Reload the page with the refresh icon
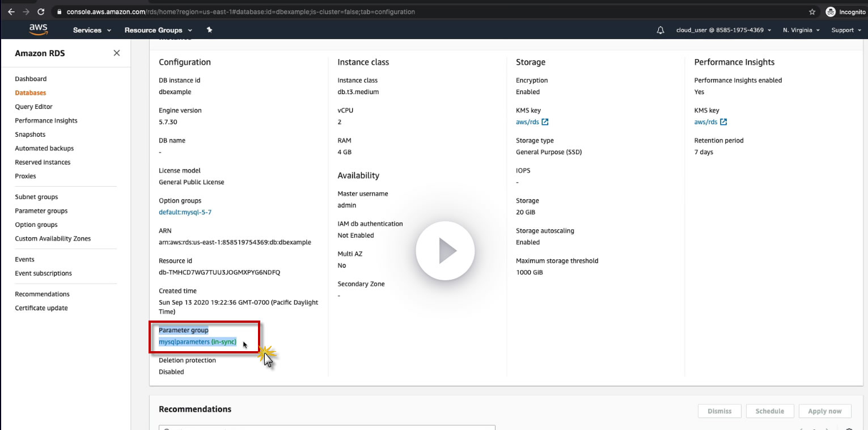This screenshot has width=868, height=430. click(x=41, y=11)
